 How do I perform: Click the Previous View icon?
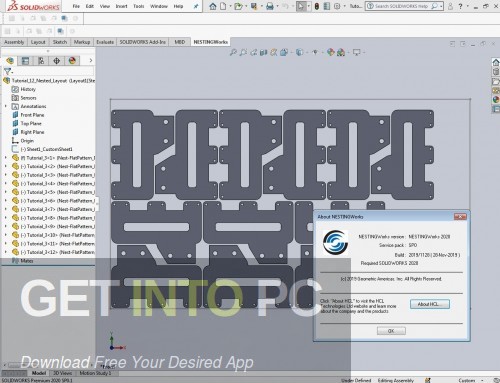click(x=254, y=52)
